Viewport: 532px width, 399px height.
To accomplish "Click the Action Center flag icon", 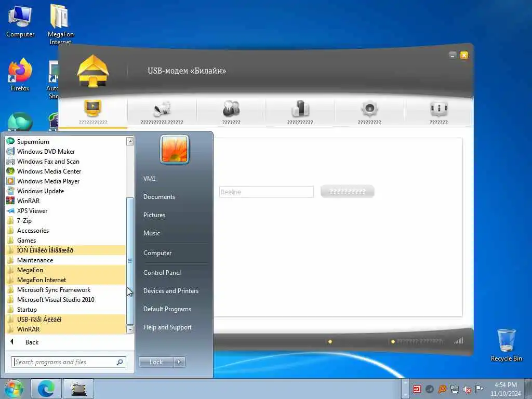I will point(479,389).
